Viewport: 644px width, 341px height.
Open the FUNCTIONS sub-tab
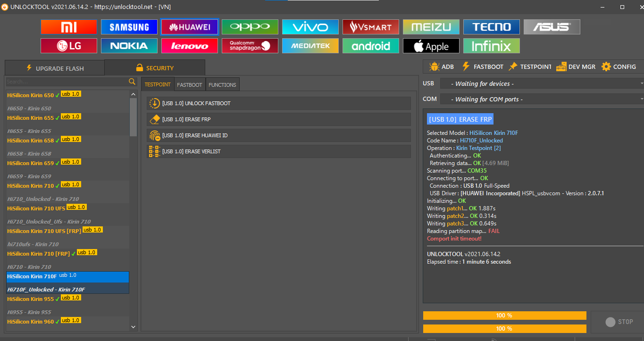click(x=222, y=84)
